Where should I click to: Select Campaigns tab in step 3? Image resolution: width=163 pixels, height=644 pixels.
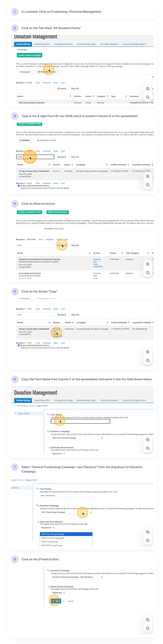point(24,140)
